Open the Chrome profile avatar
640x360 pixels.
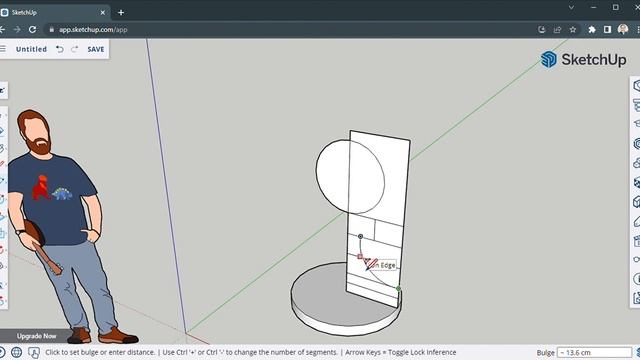coord(623,29)
